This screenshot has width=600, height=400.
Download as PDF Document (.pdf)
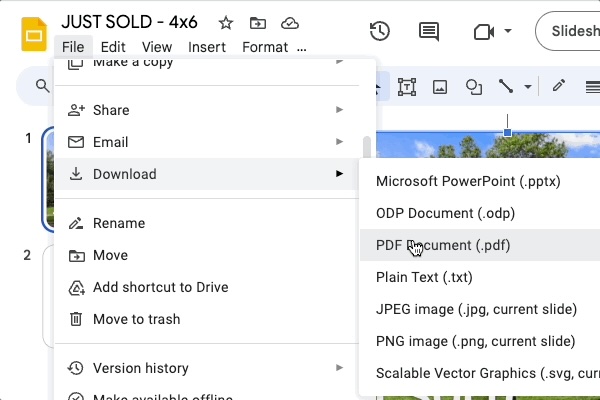click(480, 245)
